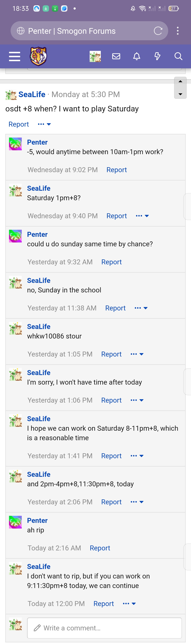Report the "could u do sunday" comment
This screenshot has height=644, width=191.
[111, 262]
